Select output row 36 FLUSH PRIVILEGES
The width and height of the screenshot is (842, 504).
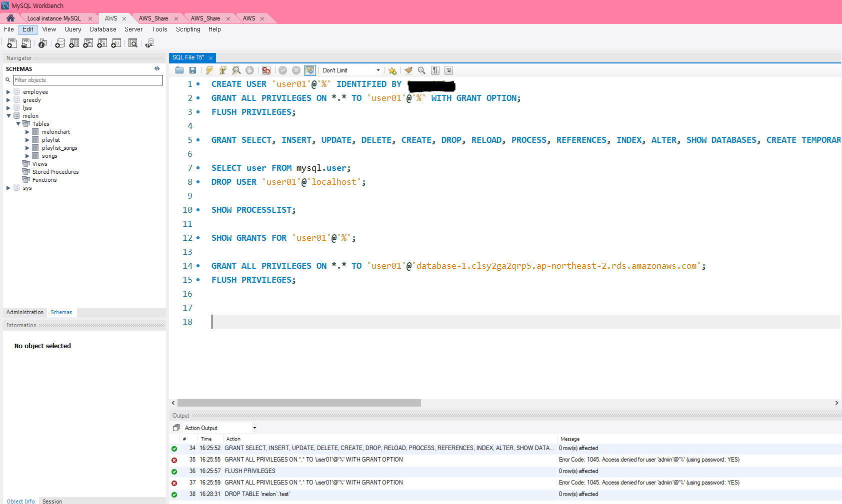[x=505, y=471]
